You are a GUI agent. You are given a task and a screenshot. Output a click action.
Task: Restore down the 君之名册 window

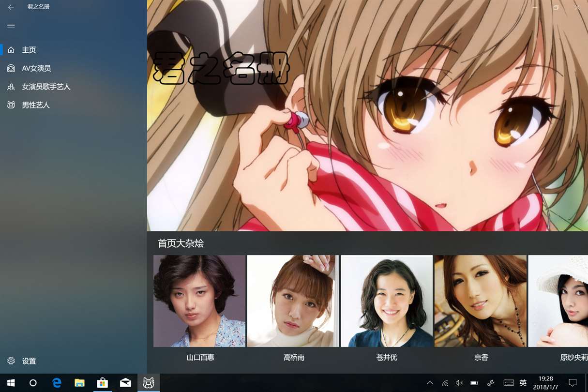point(556,7)
